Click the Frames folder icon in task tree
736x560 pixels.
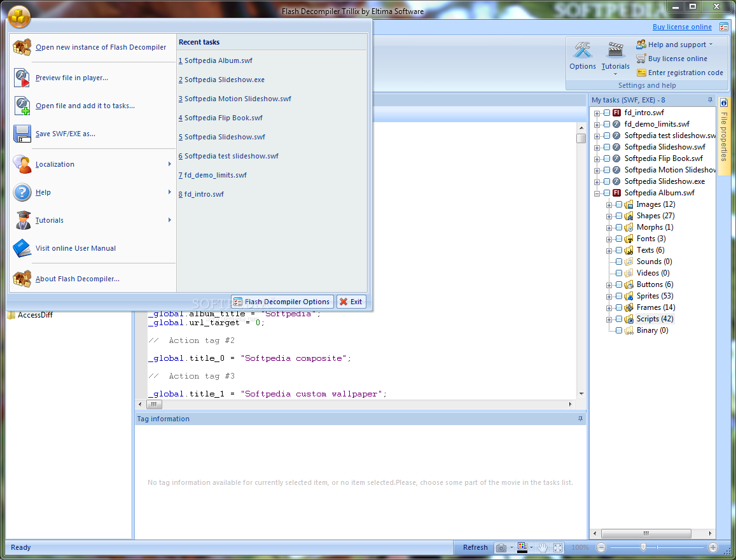[629, 307]
